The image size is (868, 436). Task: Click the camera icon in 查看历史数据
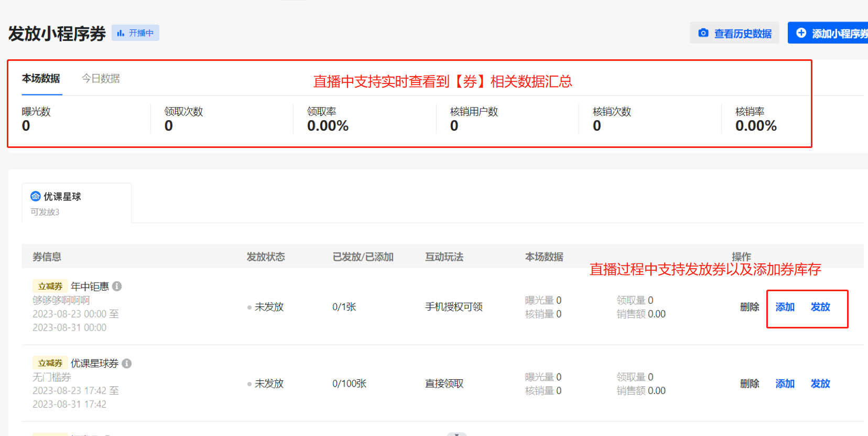pos(703,33)
